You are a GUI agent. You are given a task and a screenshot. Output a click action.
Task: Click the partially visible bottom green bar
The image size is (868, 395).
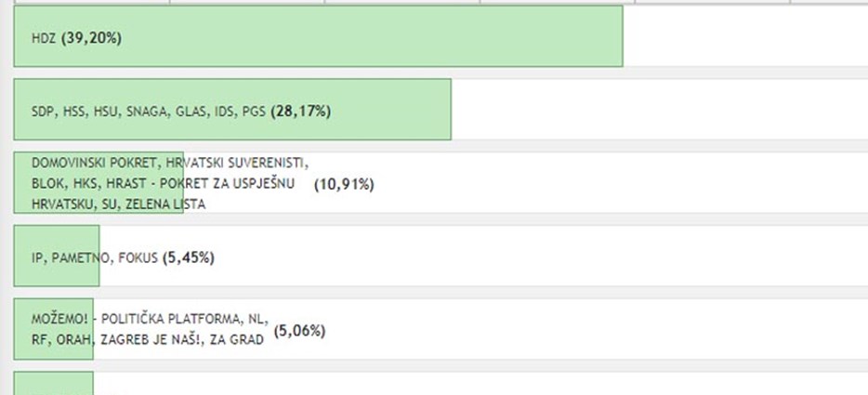(54, 383)
